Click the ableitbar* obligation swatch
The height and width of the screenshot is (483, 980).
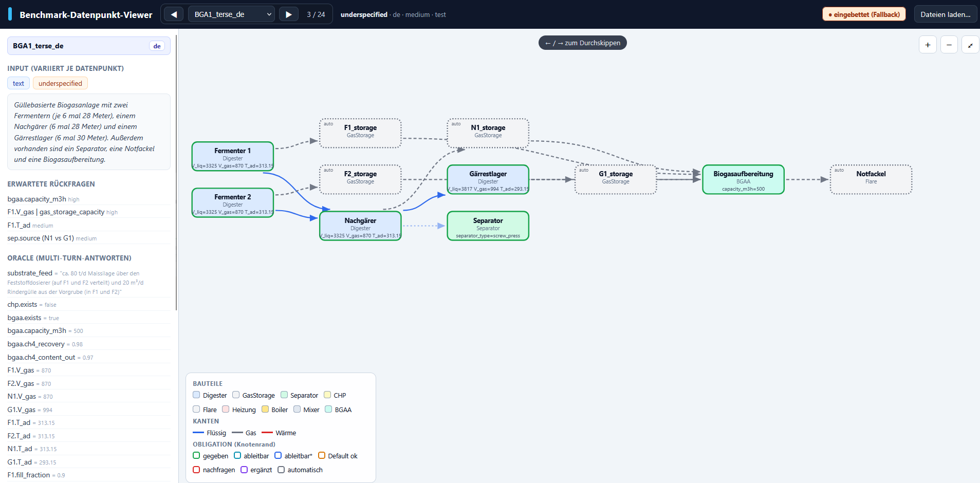pos(278,455)
